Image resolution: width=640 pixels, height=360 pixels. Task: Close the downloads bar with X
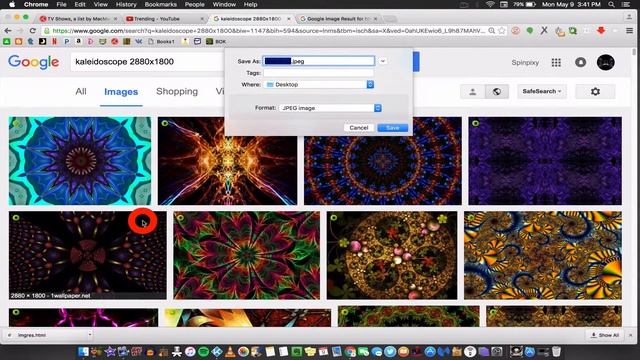click(x=631, y=335)
